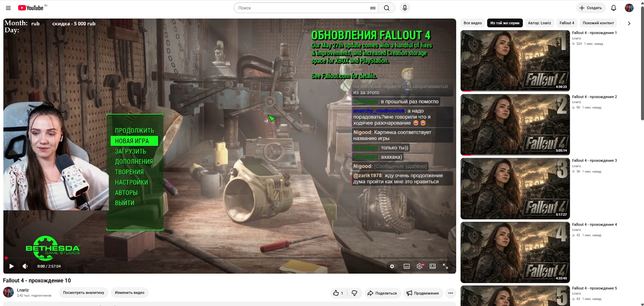Open Продвижение for this video

coord(423,293)
